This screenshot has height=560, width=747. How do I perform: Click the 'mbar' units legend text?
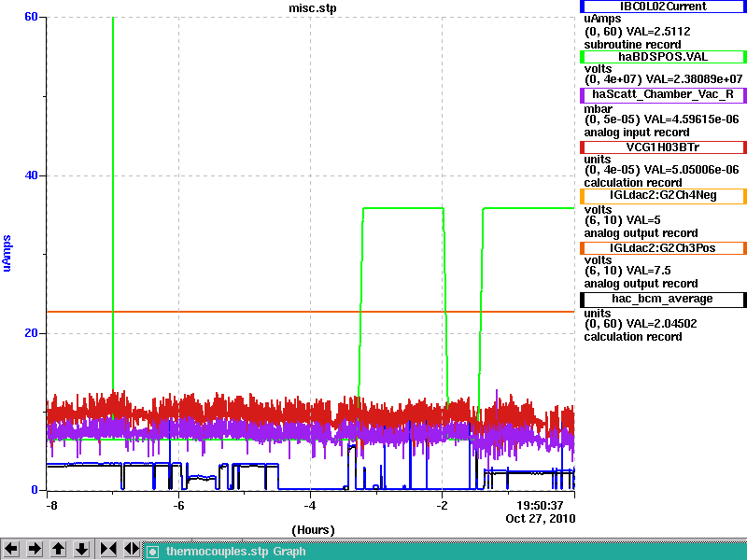(598, 108)
